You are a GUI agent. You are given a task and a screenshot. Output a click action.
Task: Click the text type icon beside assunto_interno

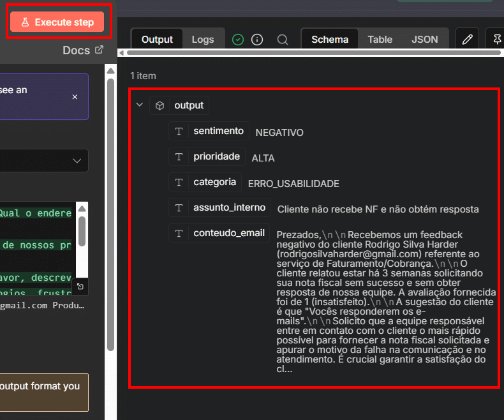pos(179,207)
